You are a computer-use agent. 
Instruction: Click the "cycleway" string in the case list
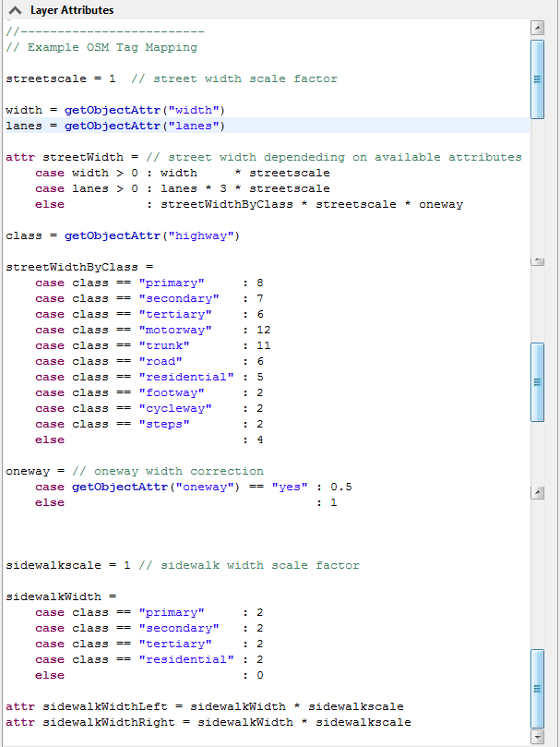click(172, 408)
